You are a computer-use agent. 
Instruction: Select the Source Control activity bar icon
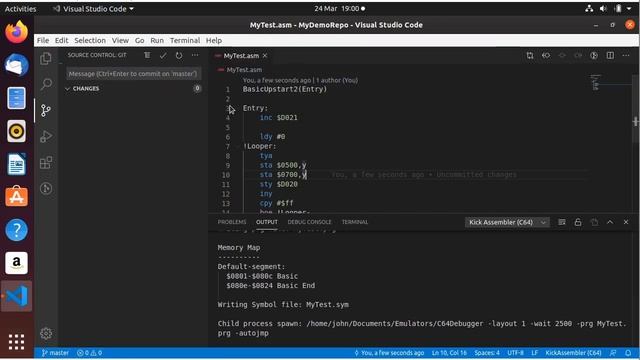(x=46, y=110)
